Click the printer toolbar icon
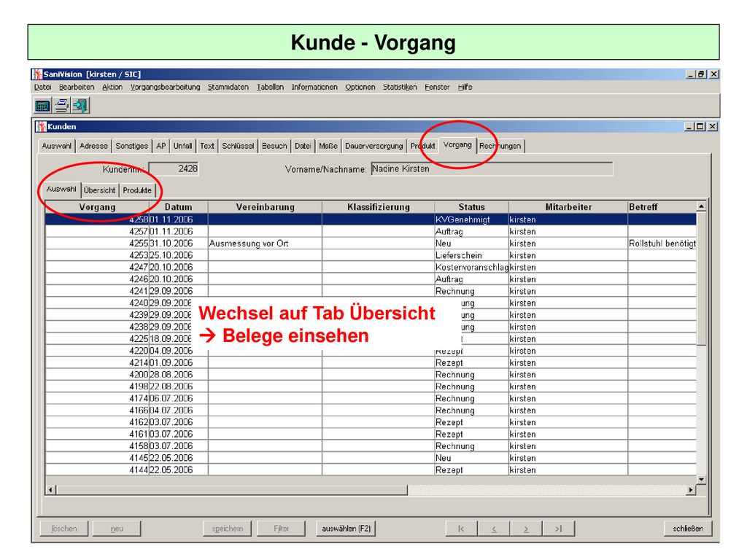This screenshot has width=747, height=560. tap(61, 106)
